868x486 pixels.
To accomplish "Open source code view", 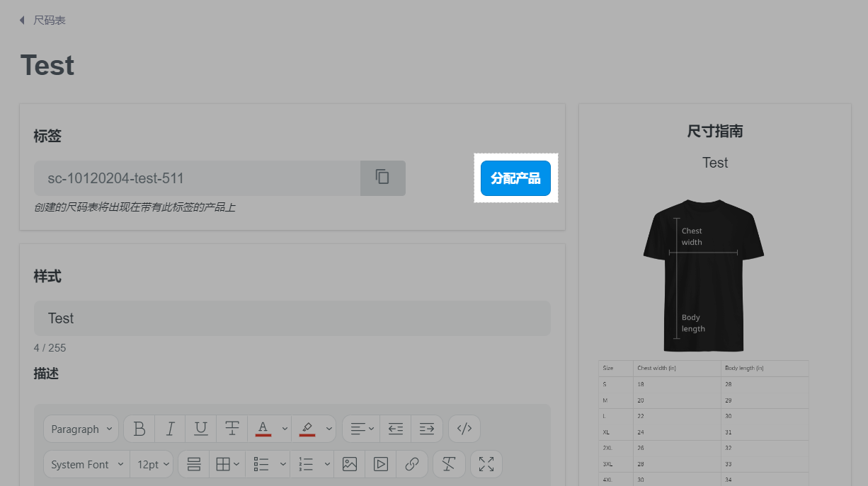I will 464,429.
